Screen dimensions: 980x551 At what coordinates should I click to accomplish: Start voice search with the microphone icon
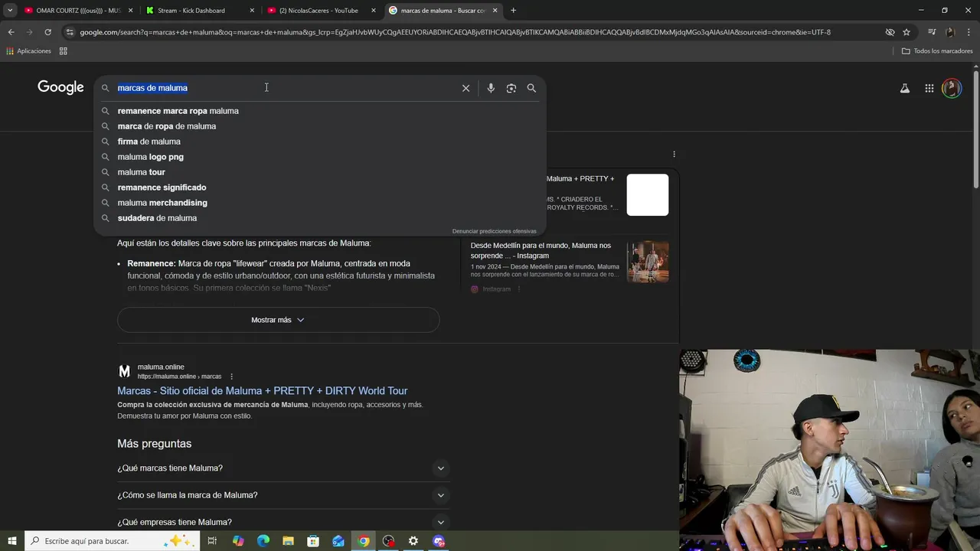[491, 88]
